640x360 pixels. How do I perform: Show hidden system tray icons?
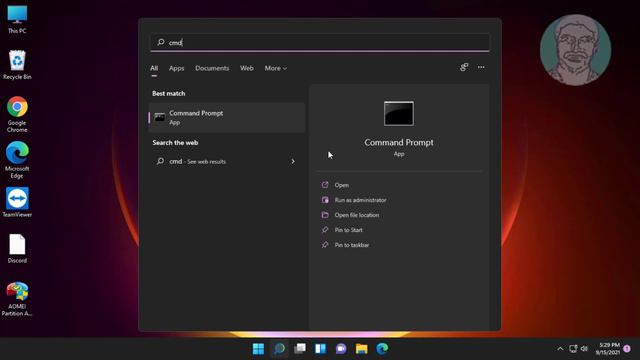pyautogui.click(x=560, y=349)
